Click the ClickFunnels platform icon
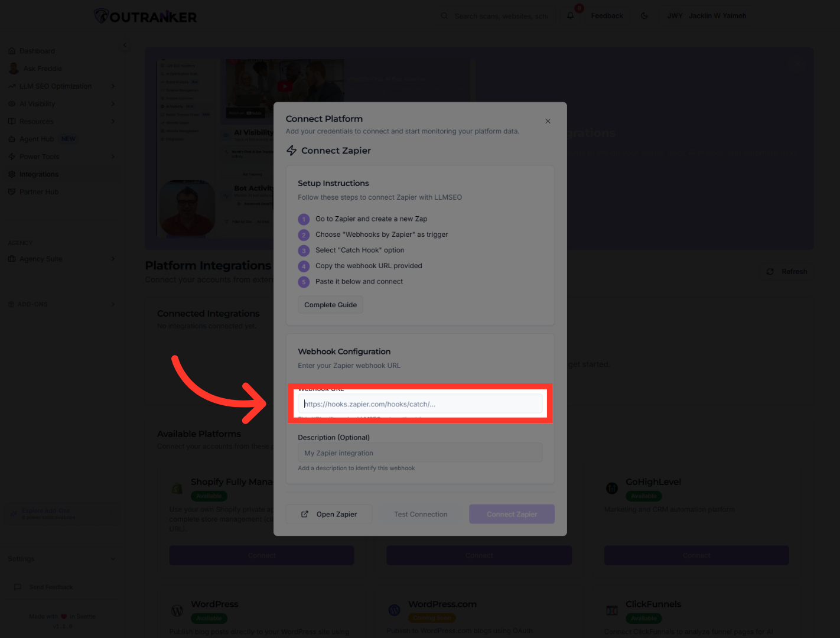The width and height of the screenshot is (840, 638). click(x=612, y=610)
